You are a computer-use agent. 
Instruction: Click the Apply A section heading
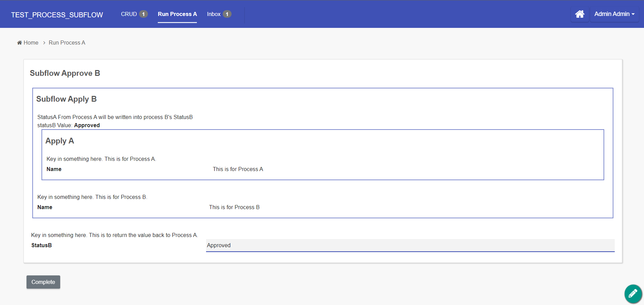pyautogui.click(x=60, y=141)
